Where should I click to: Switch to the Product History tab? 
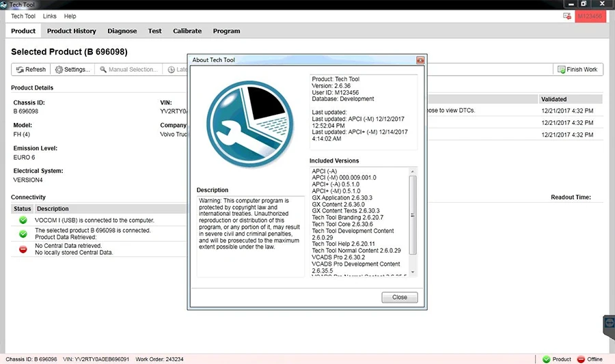pyautogui.click(x=71, y=31)
